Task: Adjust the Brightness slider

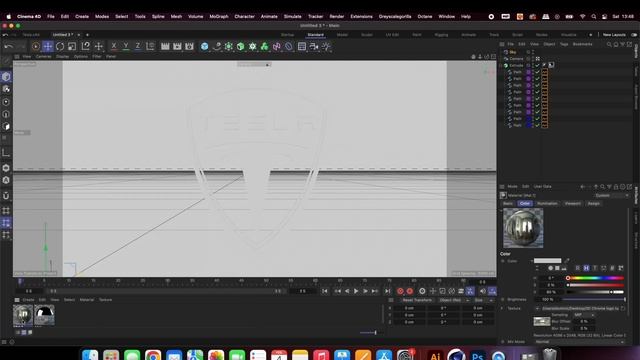Action: point(594,300)
